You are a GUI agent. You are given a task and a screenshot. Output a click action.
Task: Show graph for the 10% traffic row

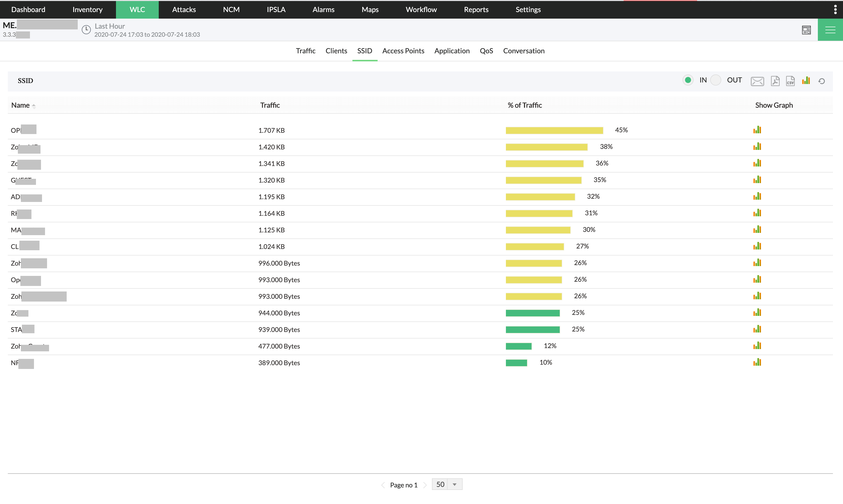coord(757,362)
